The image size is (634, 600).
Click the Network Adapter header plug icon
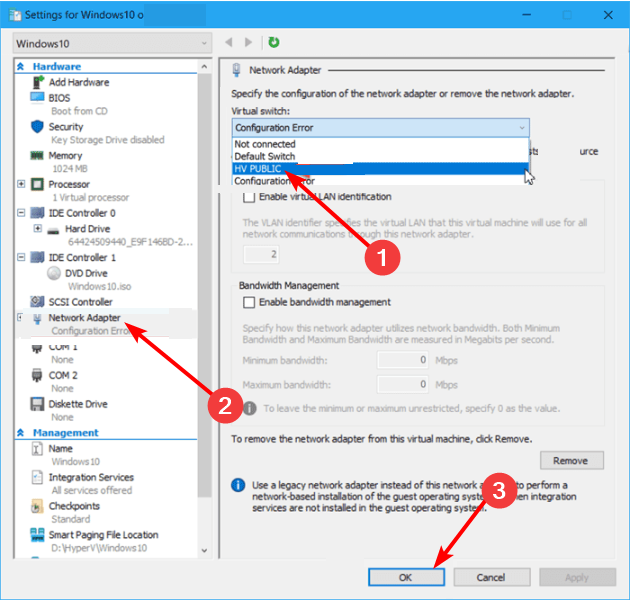click(x=237, y=70)
